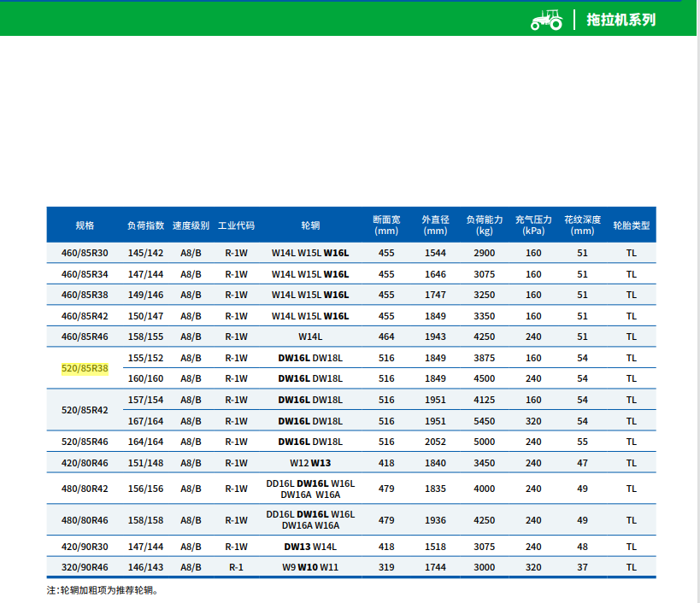Click the yellow highlighted 520/85R38 cell
Image resolution: width=700 pixels, height=603 pixels.
point(85,368)
